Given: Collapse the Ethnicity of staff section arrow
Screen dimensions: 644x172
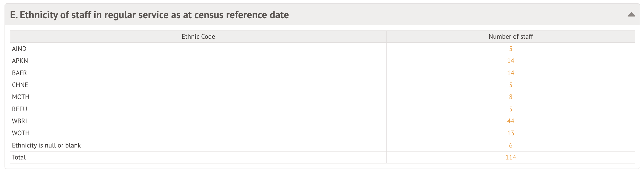Looking at the screenshot, I should point(631,15).
